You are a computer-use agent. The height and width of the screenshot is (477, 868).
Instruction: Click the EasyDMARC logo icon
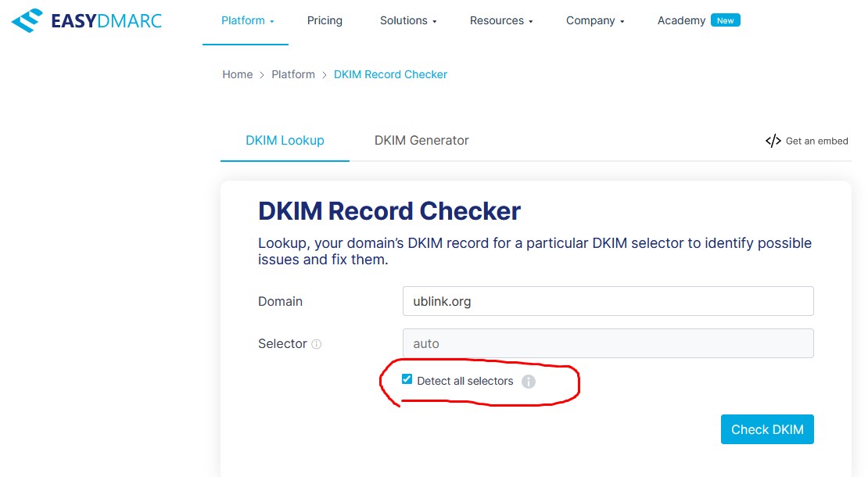click(25, 19)
